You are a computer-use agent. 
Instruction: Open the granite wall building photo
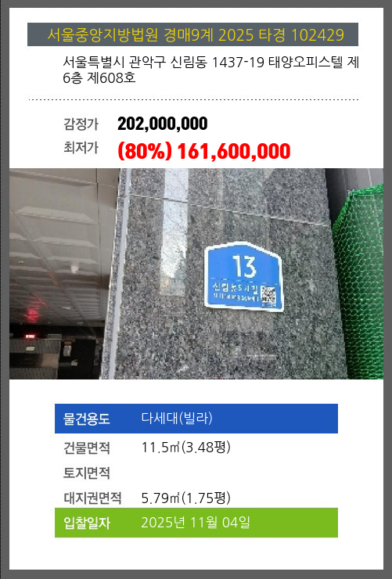pos(196,274)
